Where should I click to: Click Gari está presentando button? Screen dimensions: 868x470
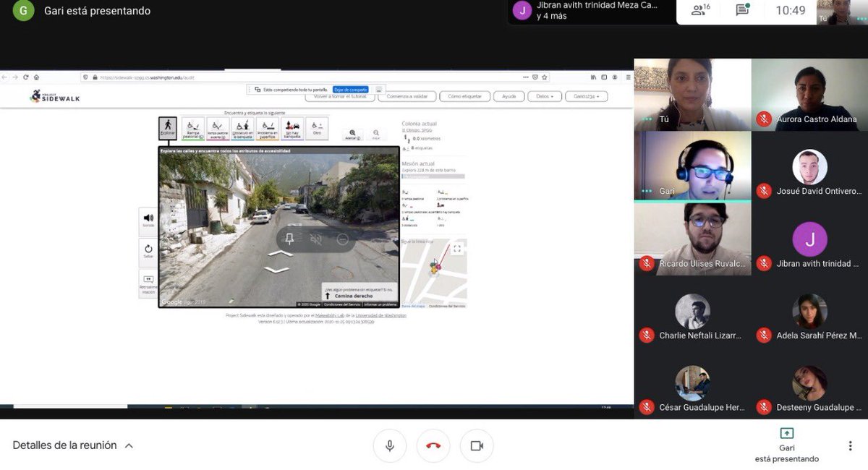tap(787, 445)
